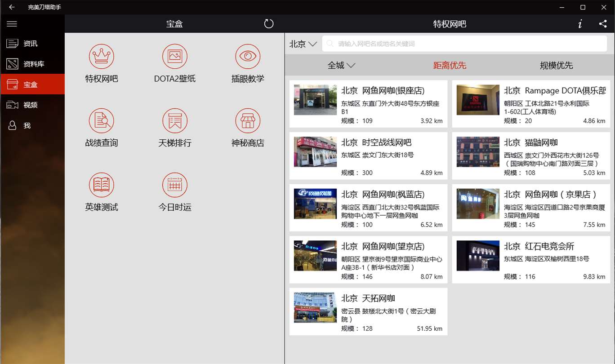
Task: Click the 我 profile icon in sidebar
Action: [x=12, y=125]
